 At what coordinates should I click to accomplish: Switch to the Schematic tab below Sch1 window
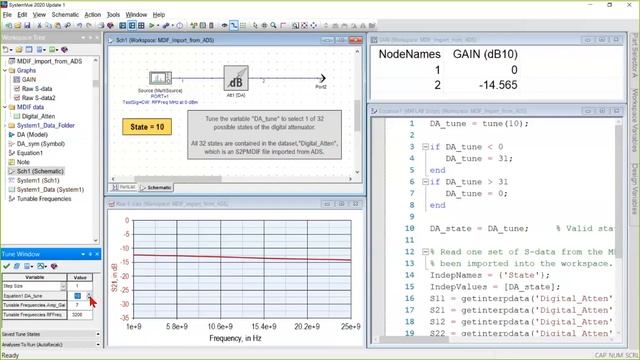click(156, 187)
